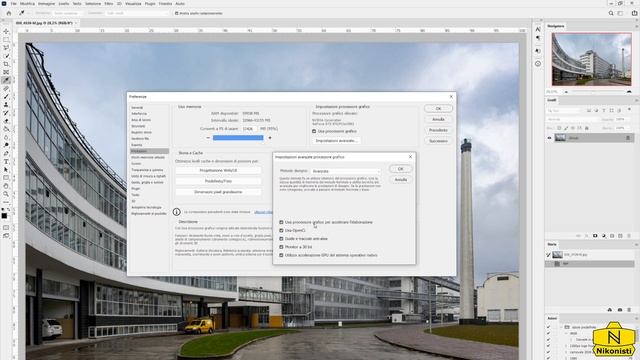Click the Navigator preview thumbnail
The width and height of the screenshot is (640, 360).
click(591, 59)
